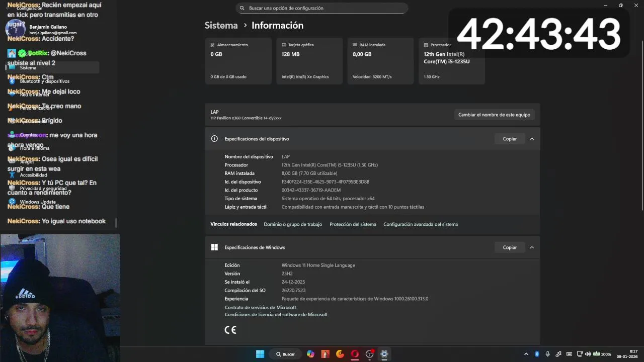Click the Id. del producto value 00342-43337
The image size is (644, 362).
pos(311,190)
